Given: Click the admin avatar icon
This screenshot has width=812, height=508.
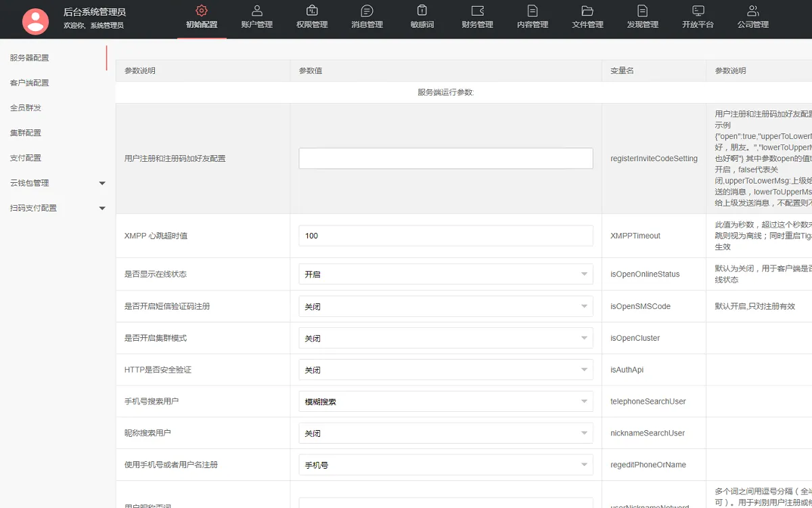Looking at the screenshot, I should [x=35, y=21].
